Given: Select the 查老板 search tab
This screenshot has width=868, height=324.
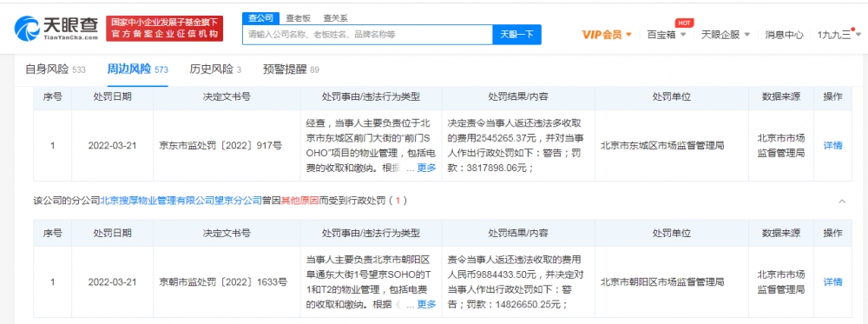Looking at the screenshot, I should click(x=298, y=18).
